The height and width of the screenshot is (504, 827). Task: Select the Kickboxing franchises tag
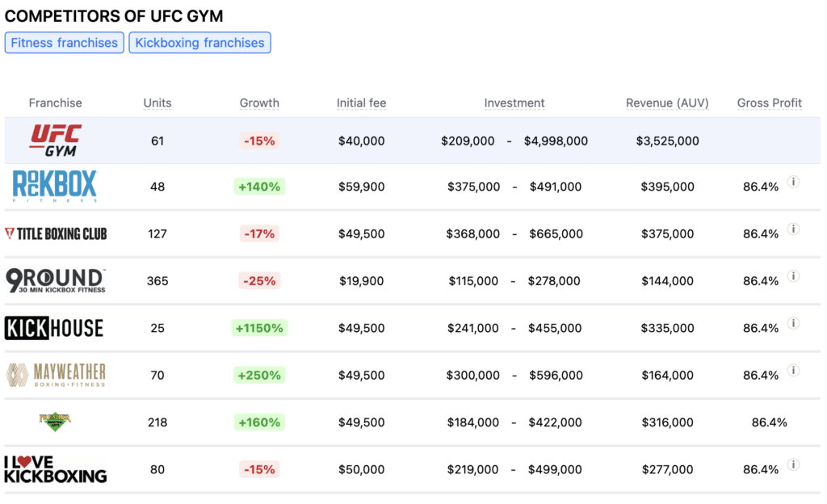point(200,43)
